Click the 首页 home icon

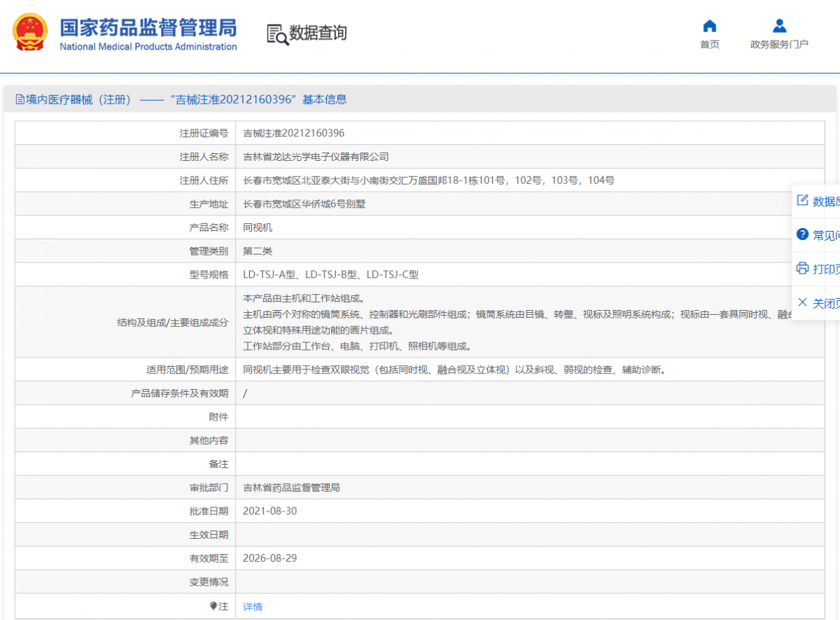[709, 27]
